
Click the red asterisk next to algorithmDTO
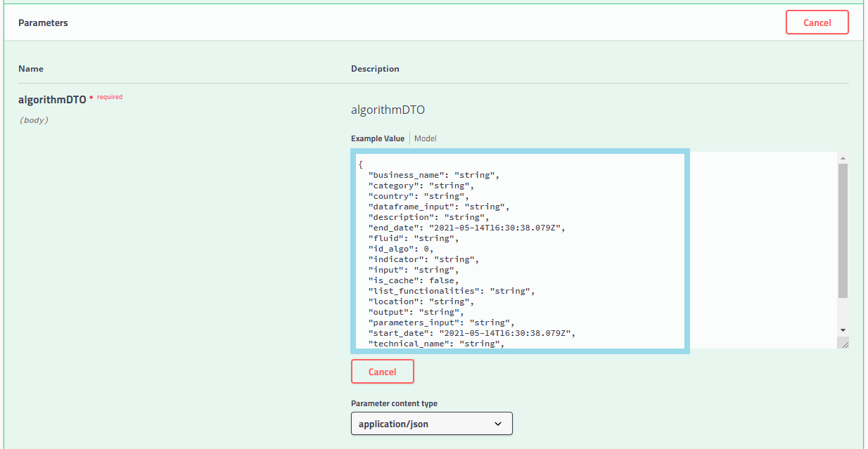coord(91,96)
